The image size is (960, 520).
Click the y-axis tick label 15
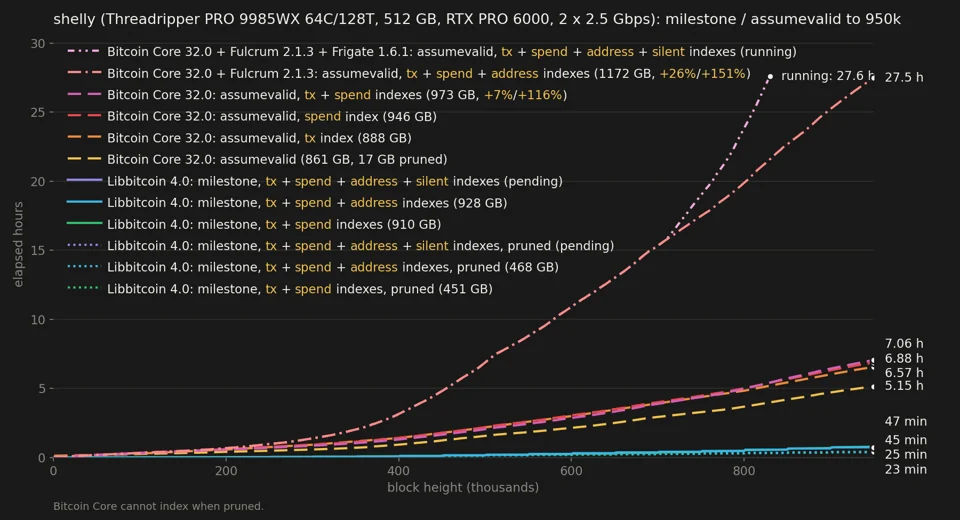(x=38, y=251)
